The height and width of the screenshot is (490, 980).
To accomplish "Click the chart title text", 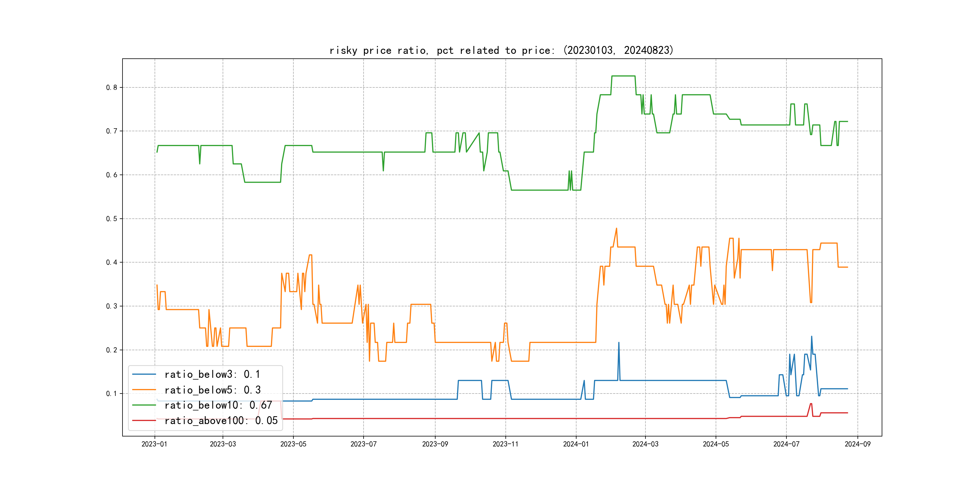I will point(501,50).
